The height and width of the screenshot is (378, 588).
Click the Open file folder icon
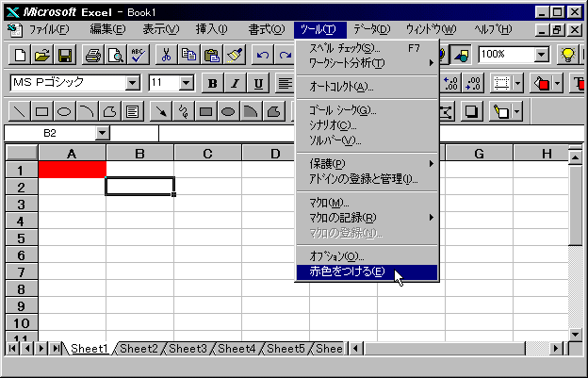[42, 56]
